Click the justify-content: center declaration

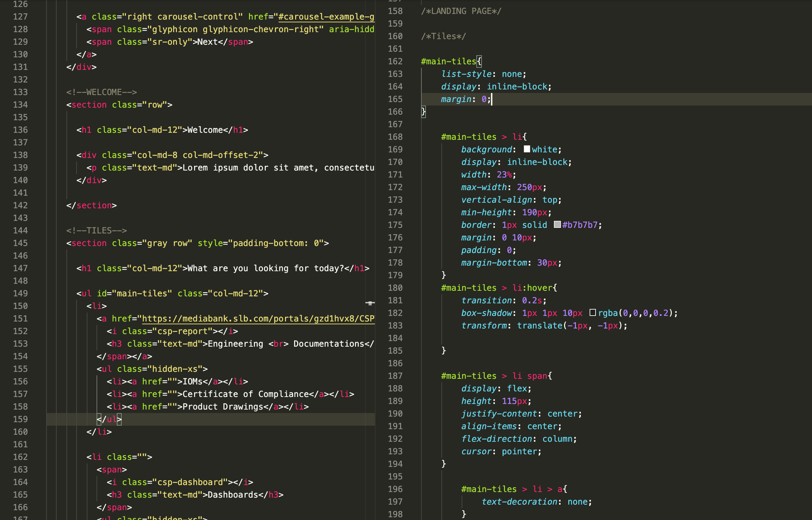(522, 414)
